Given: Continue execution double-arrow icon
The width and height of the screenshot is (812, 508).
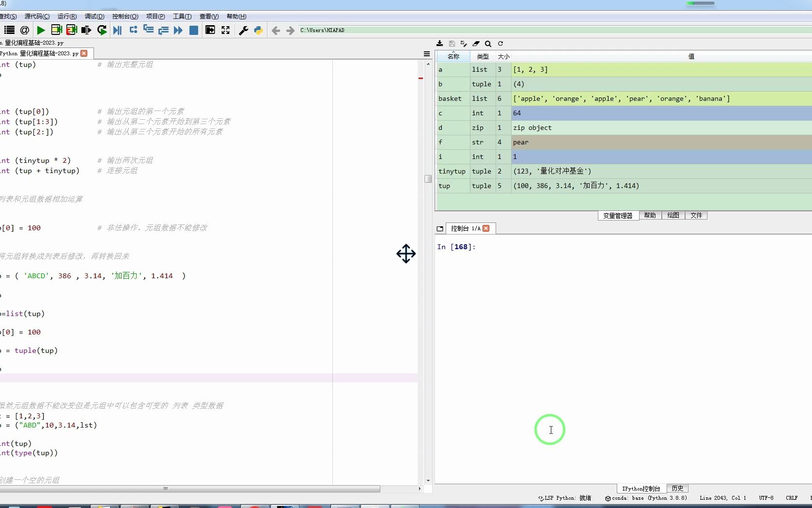Looking at the screenshot, I should pos(178,30).
